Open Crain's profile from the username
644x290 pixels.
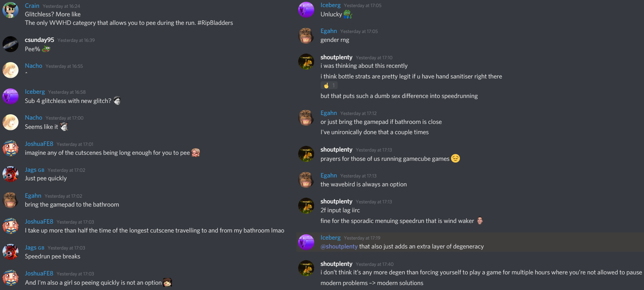[32, 6]
